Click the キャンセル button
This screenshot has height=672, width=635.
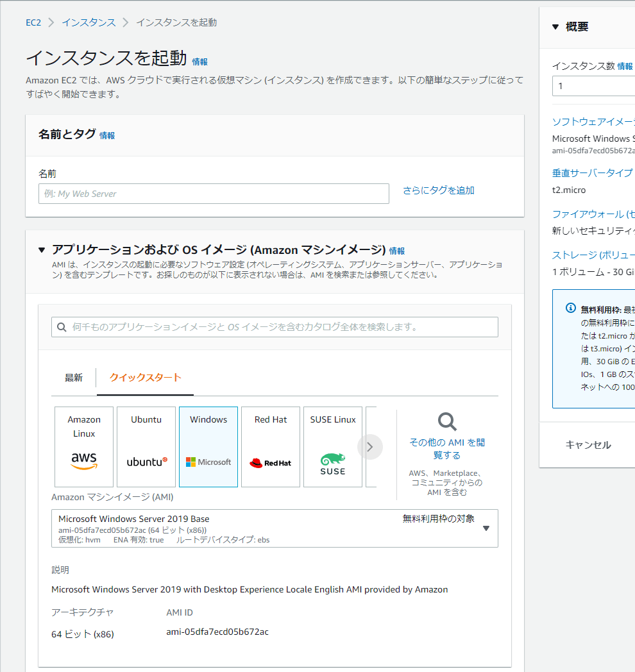[x=588, y=445]
